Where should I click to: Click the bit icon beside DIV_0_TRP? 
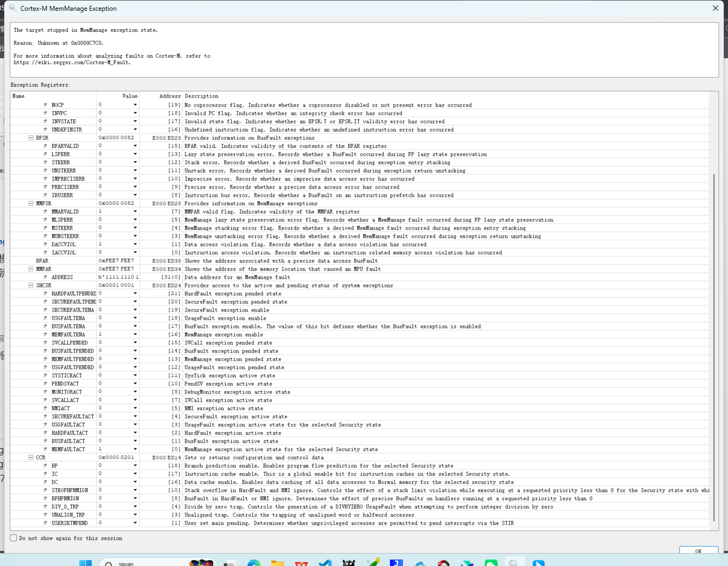tap(45, 507)
